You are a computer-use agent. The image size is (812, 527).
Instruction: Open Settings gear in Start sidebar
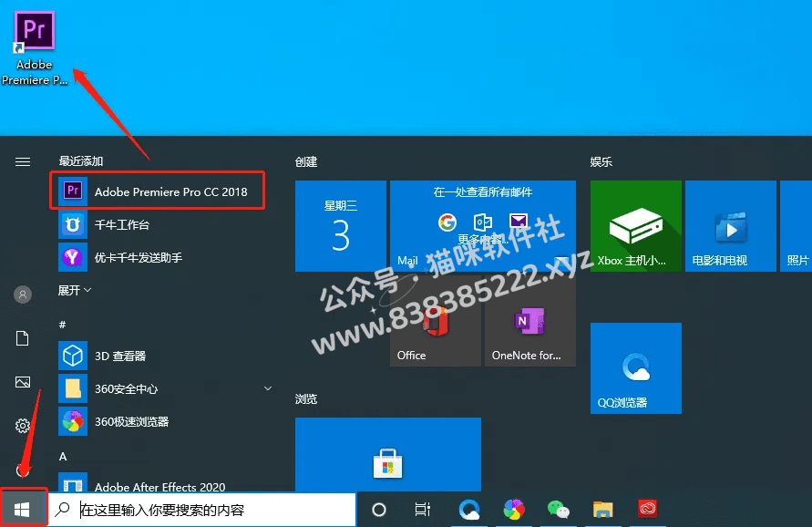pos(23,426)
